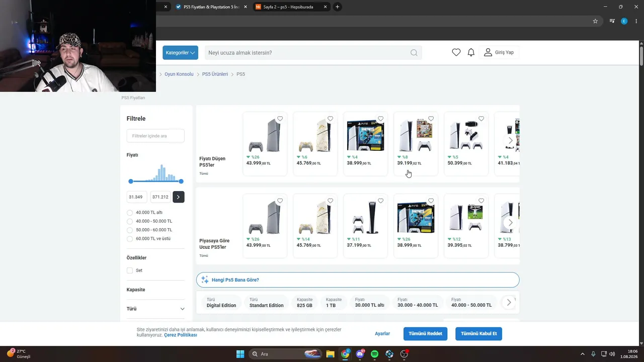Screen dimensions: 644x362
Task: Go to PS5 Ürünleri breadcrumb
Action: coord(215,74)
